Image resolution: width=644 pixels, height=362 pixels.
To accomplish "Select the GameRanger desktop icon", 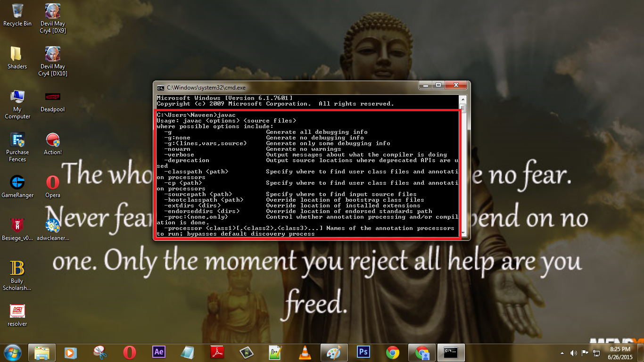I will coord(17,187).
